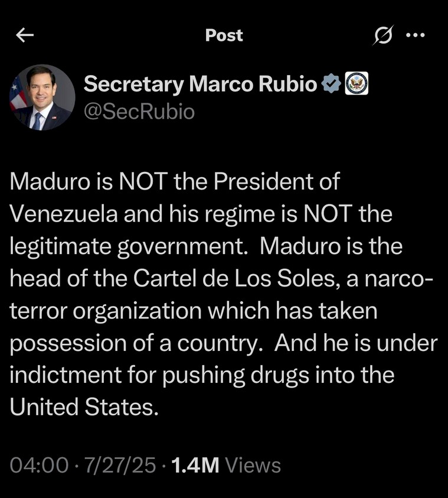
Task: Tap the line mentioning "Cartel de Los Soles"
Action: point(221,278)
